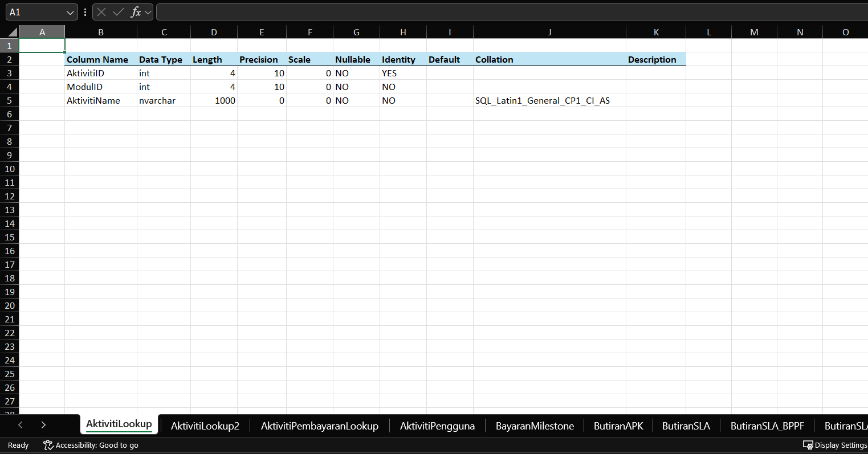The height and width of the screenshot is (454, 868).
Task: Click the Enter checkmark icon in formula bar
Action: [119, 12]
